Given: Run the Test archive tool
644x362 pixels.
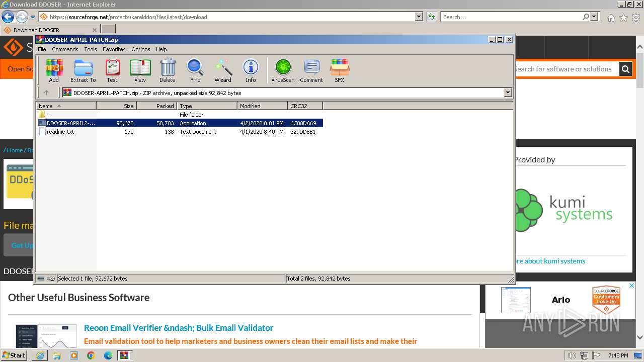Looking at the screenshot, I should pyautogui.click(x=112, y=70).
